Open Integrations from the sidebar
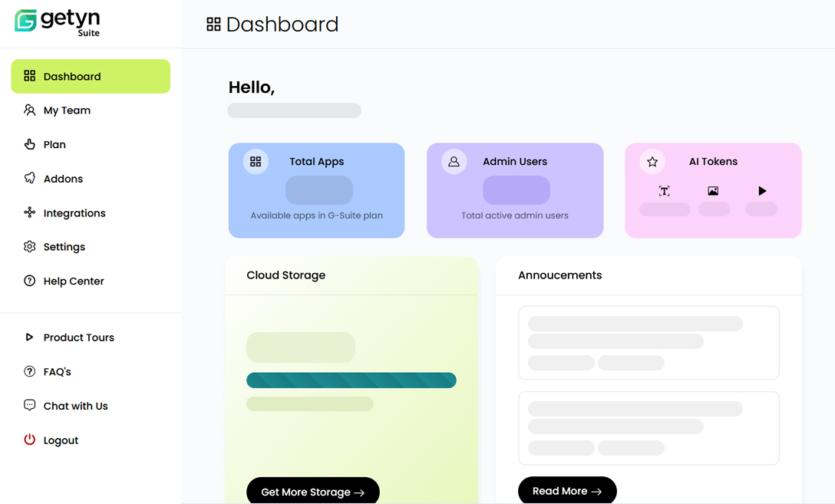The image size is (835, 504). click(74, 213)
